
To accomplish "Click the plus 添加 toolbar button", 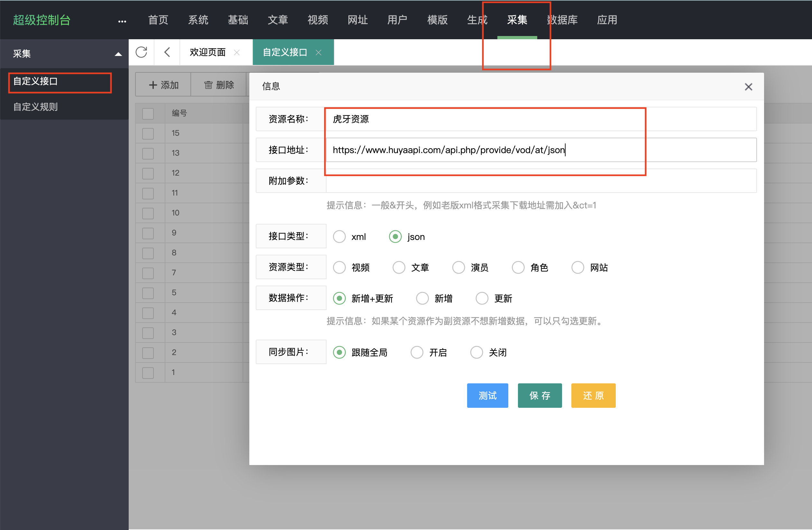I will (164, 85).
